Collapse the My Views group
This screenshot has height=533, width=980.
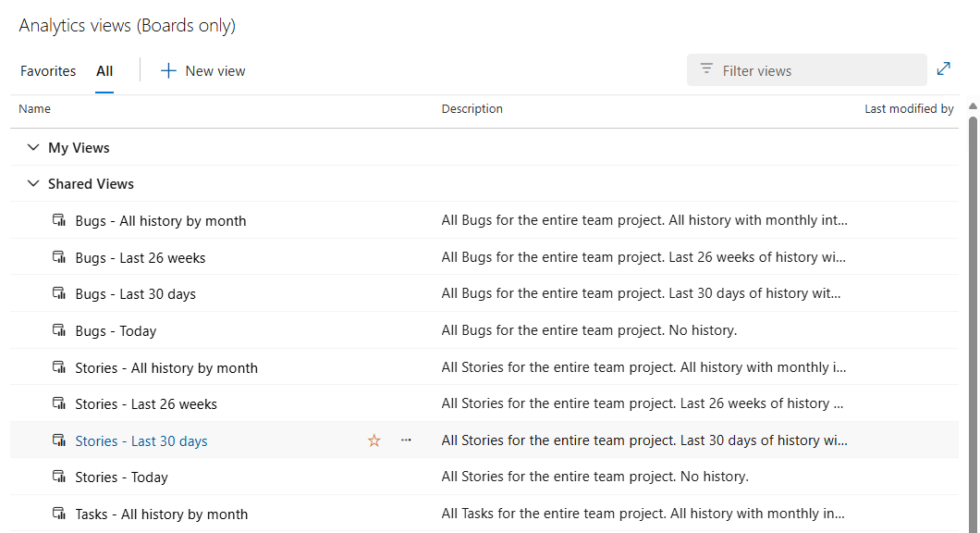coord(33,148)
